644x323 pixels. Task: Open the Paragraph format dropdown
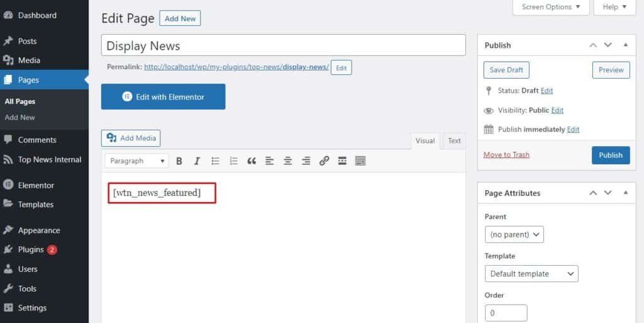point(136,161)
